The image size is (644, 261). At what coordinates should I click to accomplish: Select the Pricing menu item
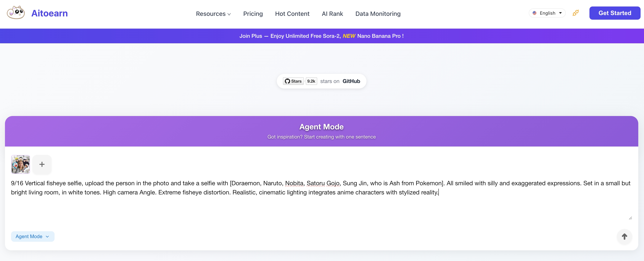tap(253, 14)
